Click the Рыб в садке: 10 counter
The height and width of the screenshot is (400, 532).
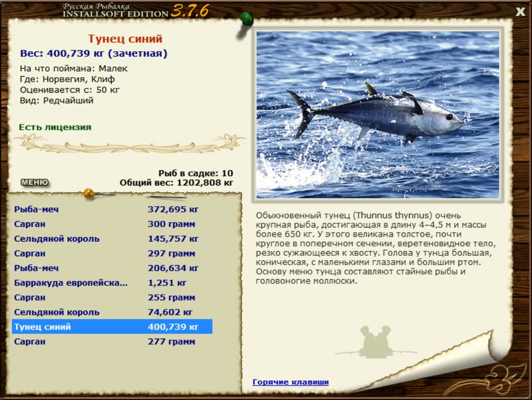tap(196, 173)
